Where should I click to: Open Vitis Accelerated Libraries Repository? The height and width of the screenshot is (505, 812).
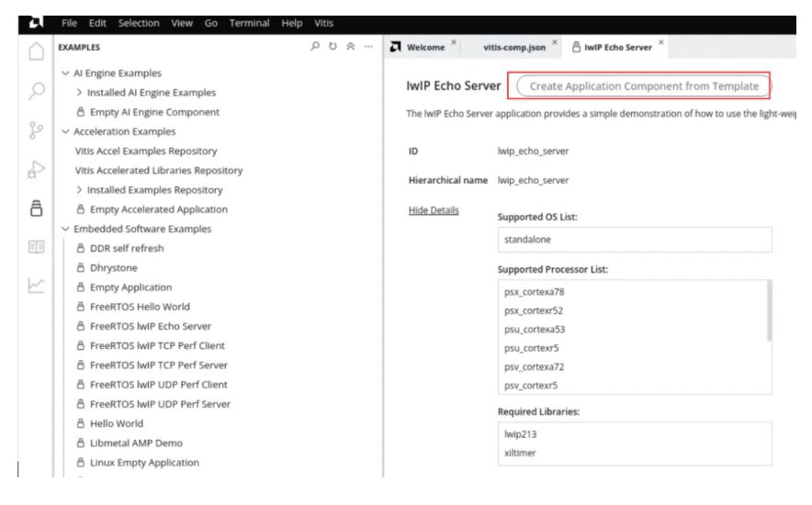pyautogui.click(x=159, y=170)
